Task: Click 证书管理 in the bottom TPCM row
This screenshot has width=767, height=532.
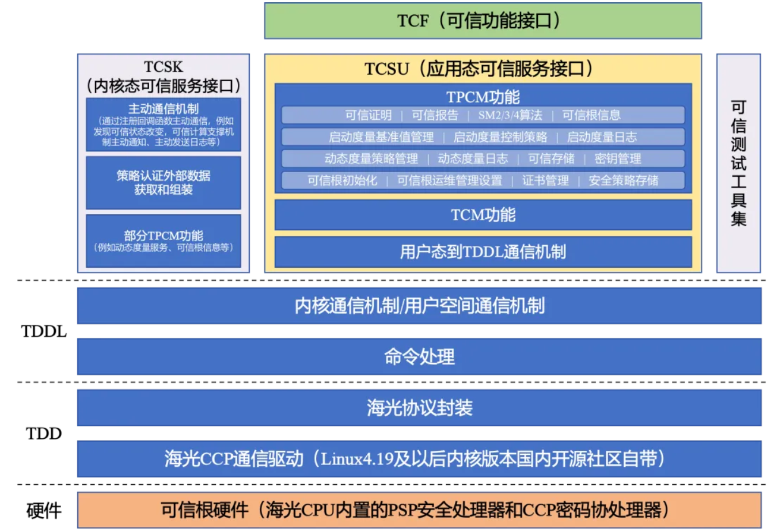Action: (545, 181)
